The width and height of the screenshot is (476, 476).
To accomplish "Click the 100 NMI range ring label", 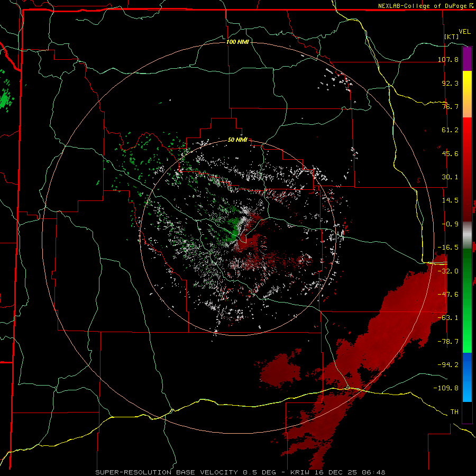I will click(x=237, y=42).
